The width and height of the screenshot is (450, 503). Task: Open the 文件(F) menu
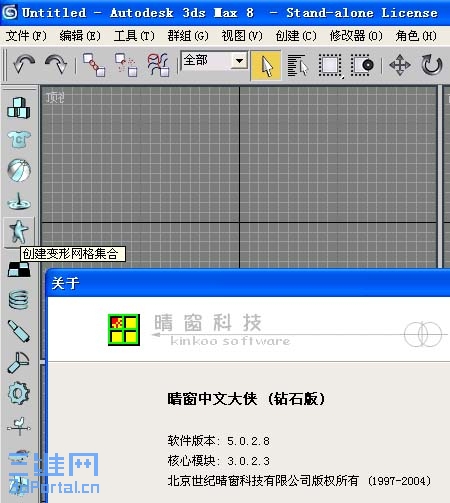click(26, 36)
